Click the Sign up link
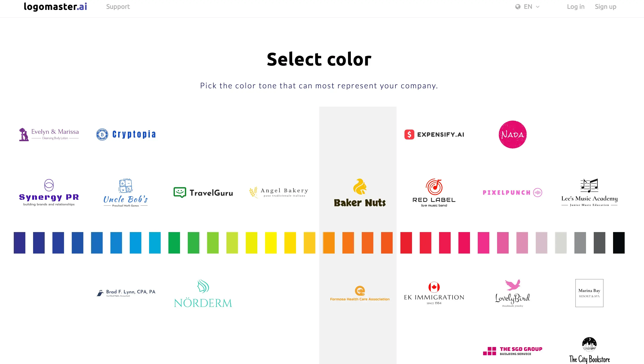Screen dimensions: 644x364 tap(605, 7)
